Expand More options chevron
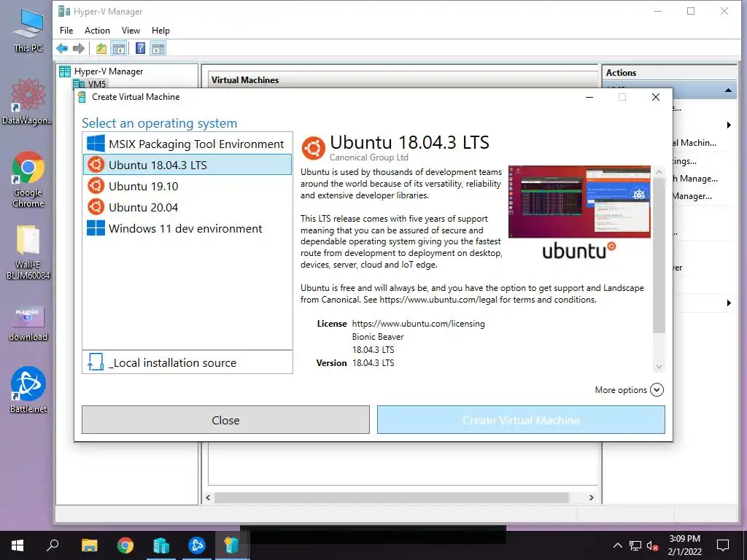This screenshot has height=560, width=747. pos(657,390)
